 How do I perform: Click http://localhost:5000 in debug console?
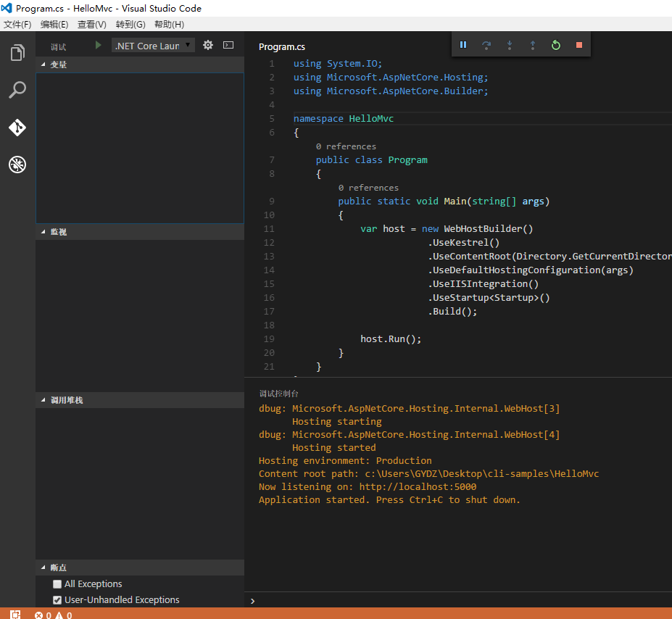[418, 486]
